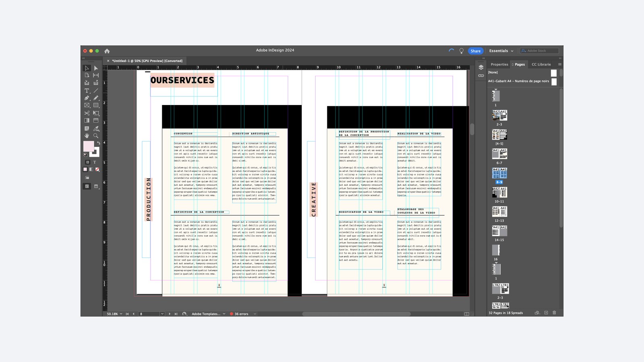Image resolution: width=644 pixels, height=362 pixels.
Task: Open the zoom level dropdown
Action: tap(121, 314)
